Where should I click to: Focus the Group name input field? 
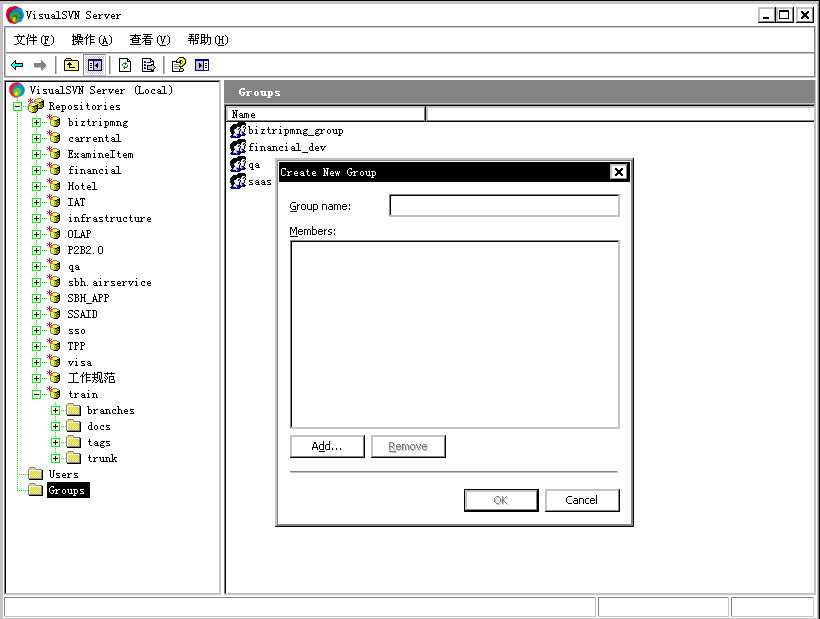504,205
